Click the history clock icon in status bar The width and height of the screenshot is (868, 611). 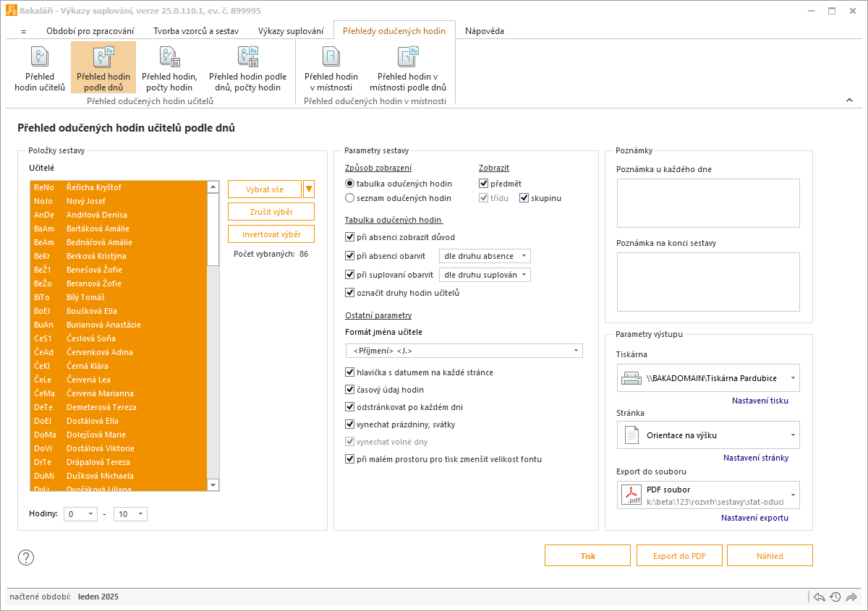click(835, 597)
